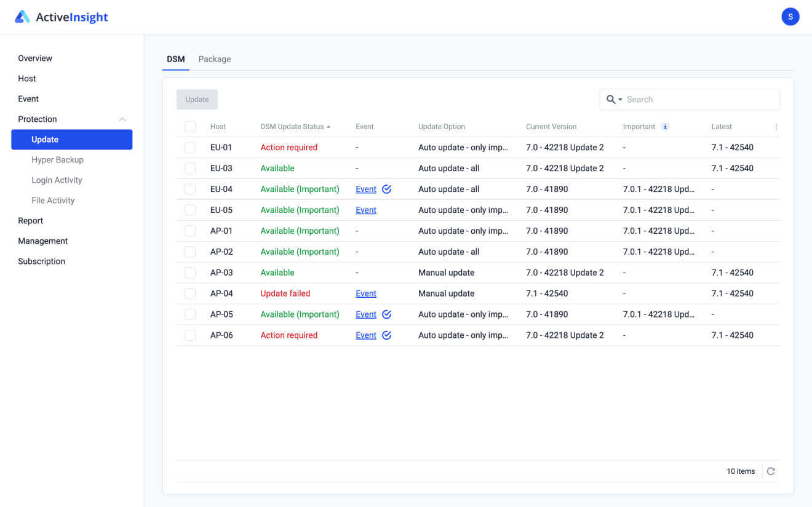The image size is (812, 507).
Task: Select all hosts with the header checkbox
Action: point(189,126)
